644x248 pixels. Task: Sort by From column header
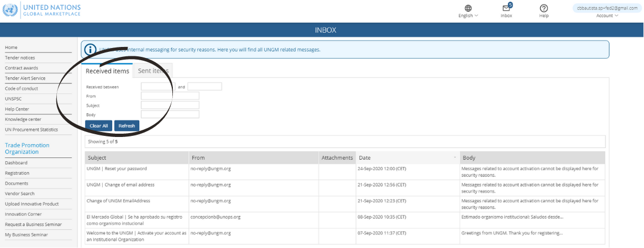(x=254, y=157)
